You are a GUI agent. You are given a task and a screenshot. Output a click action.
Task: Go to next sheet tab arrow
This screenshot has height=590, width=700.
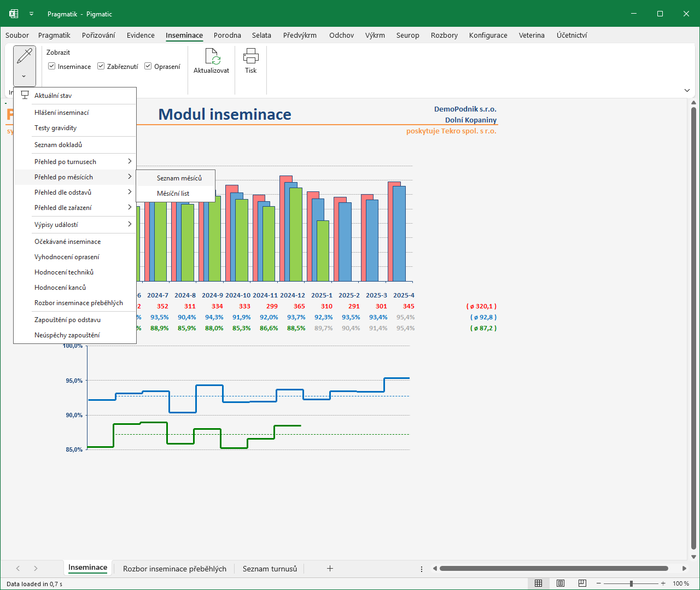click(x=36, y=569)
